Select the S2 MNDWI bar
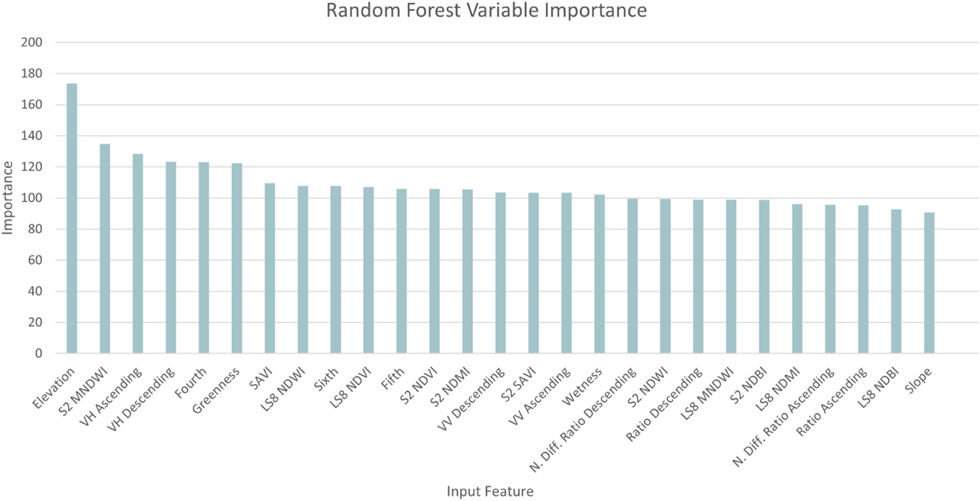The height and width of the screenshot is (501, 980). click(x=105, y=249)
